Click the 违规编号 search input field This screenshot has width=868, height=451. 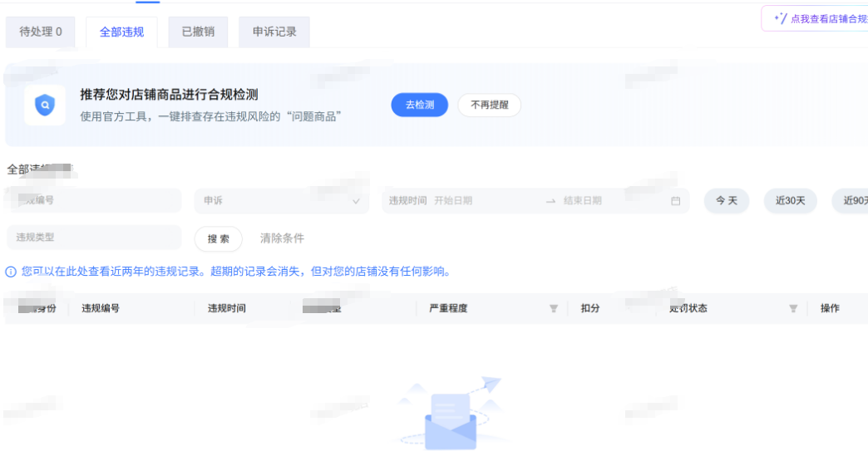pyautogui.click(x=94, y=200)
